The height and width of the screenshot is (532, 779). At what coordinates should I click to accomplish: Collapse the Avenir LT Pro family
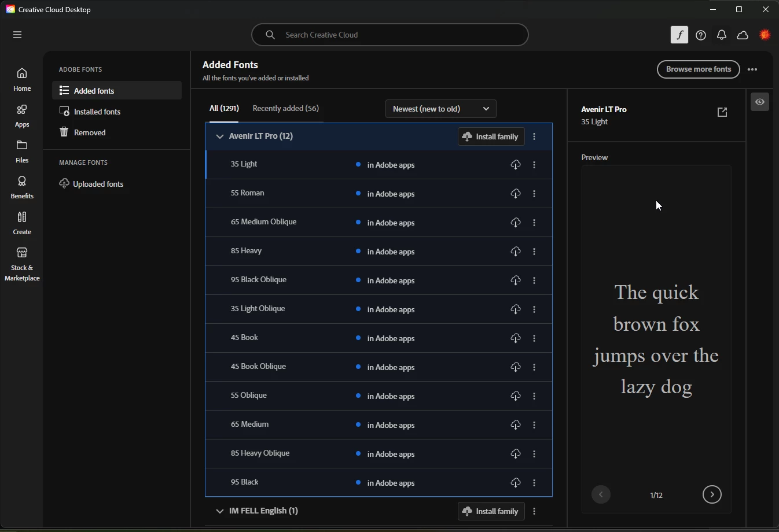[219, 137]
